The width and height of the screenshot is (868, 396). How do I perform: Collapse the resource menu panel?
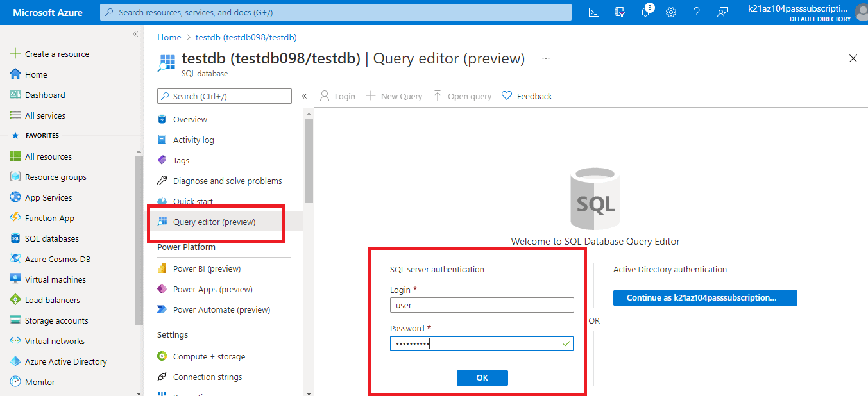(x=303, y=95)
